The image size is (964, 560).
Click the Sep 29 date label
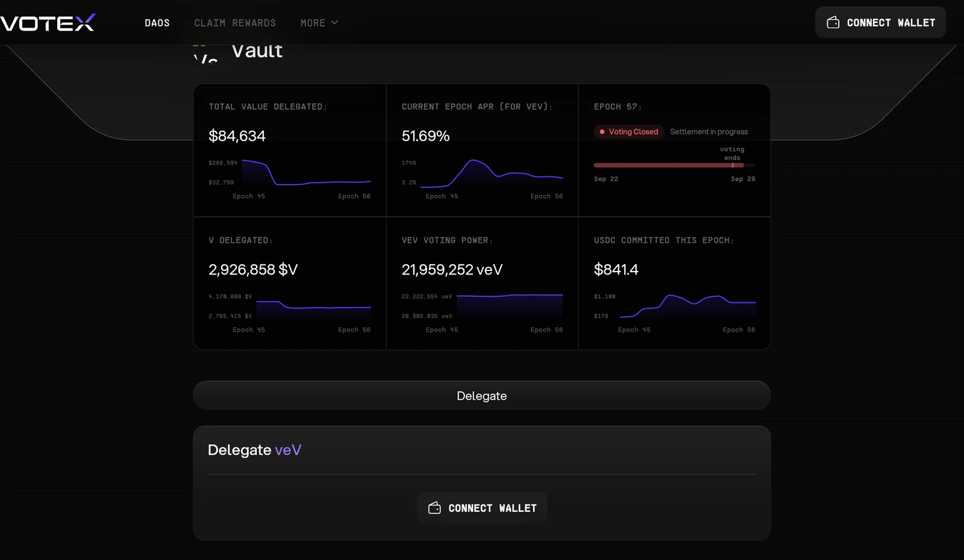tap(743, 179)
